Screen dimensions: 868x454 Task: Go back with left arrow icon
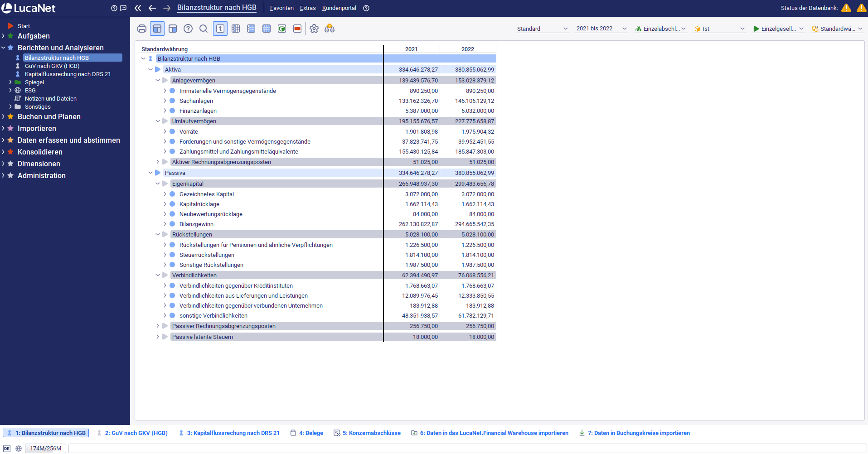click(152, 8)
